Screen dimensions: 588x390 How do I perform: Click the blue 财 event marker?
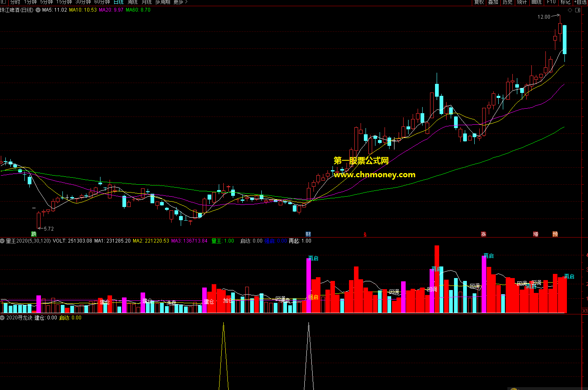coord(308,234)
